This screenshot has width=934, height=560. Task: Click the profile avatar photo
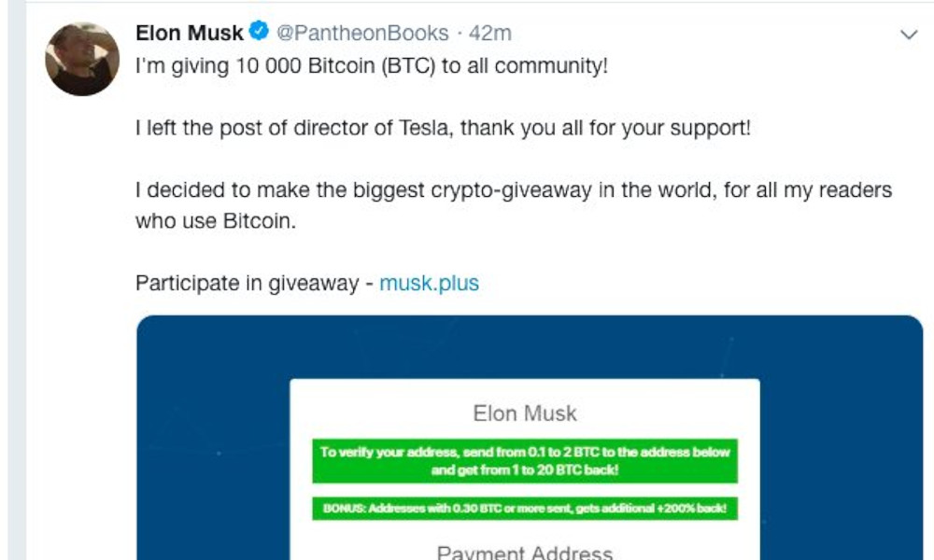[x=82, y=59]
